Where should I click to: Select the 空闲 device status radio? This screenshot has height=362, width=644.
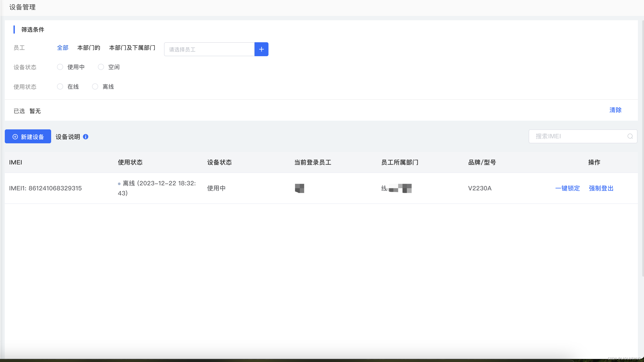101,67
